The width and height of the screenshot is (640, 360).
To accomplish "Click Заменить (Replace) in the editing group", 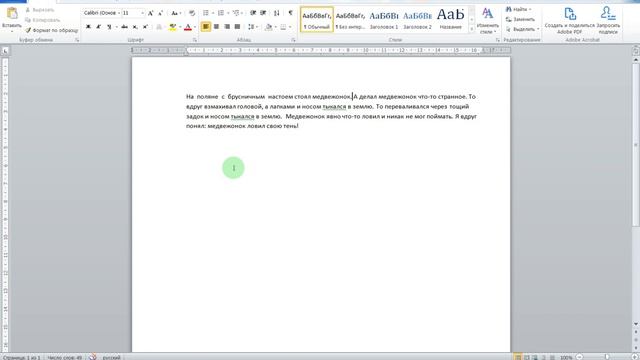I will pos(520,20).
